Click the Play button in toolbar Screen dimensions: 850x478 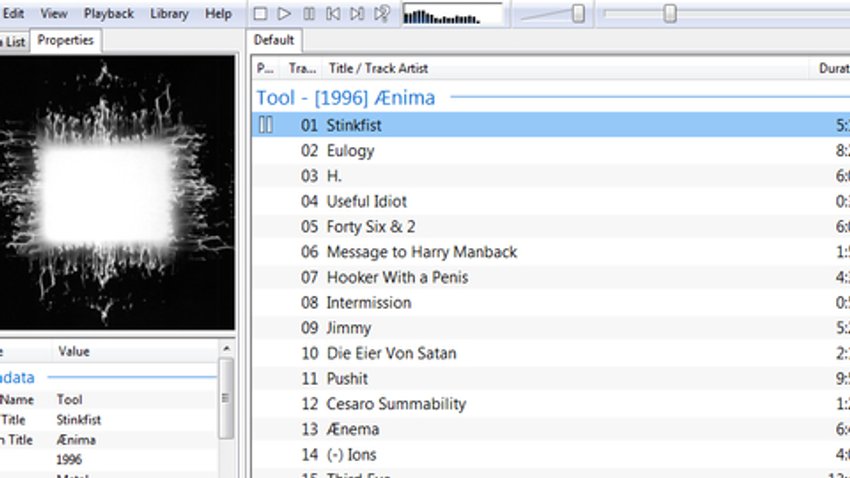[284, 14]
